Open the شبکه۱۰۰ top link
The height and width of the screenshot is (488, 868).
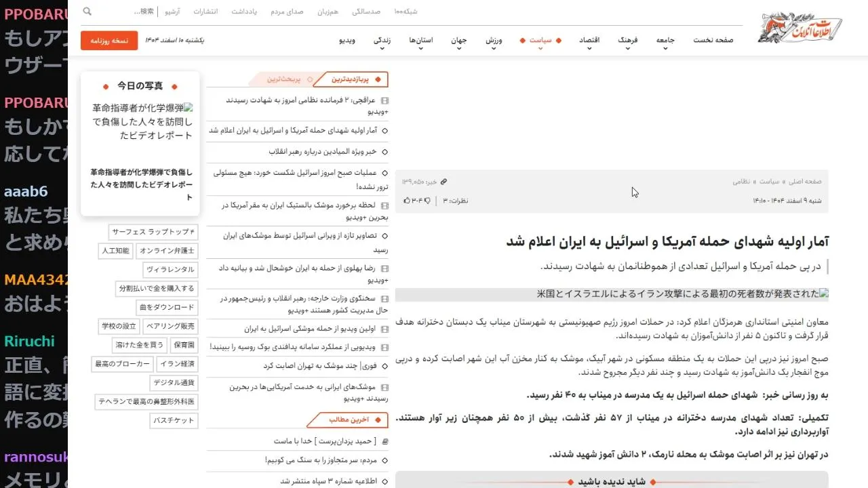click(406, 12)
